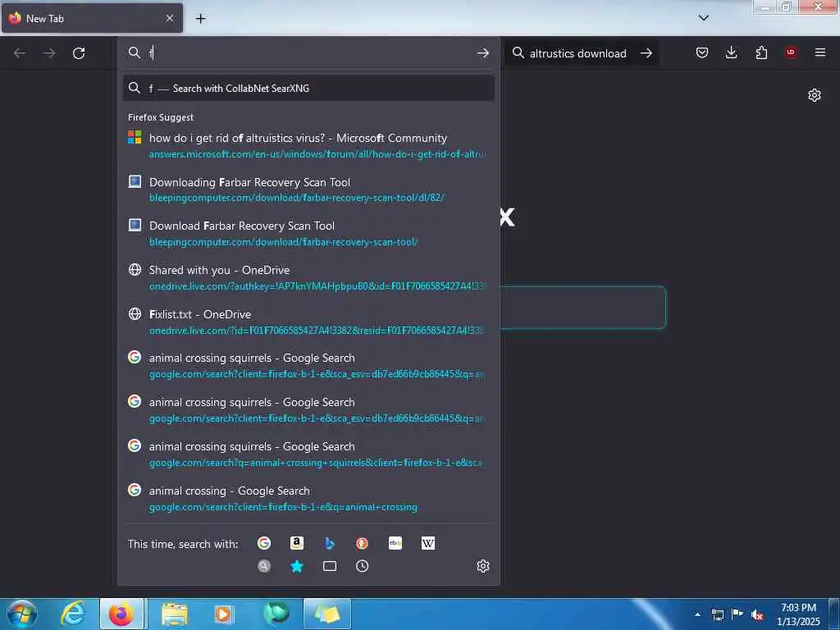This screenshot has width=840, height=630.
Task: Switch to Firefox taskbar button
Action: pyautogui.click(x=121, y=614)
